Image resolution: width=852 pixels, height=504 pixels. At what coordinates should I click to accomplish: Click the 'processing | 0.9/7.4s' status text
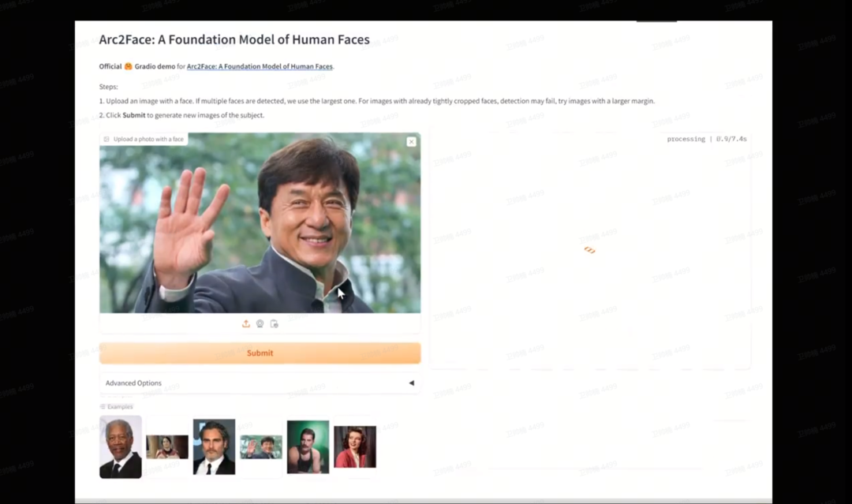pyautogui.click(x=706, y=139)
